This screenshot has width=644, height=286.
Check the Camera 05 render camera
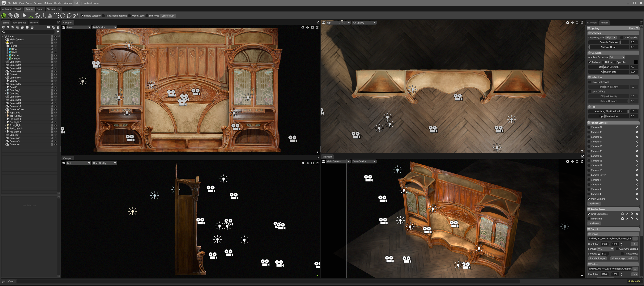click(x=589, y=146)
